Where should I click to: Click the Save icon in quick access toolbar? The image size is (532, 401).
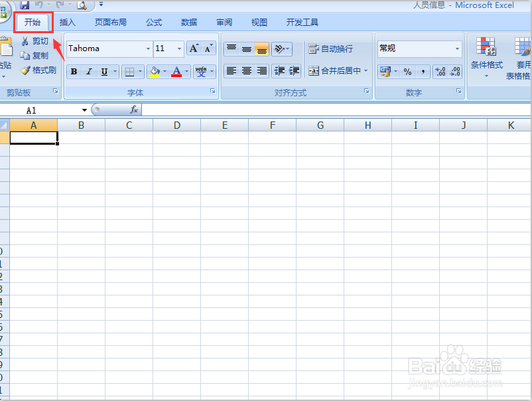click(x=25, y=5)
